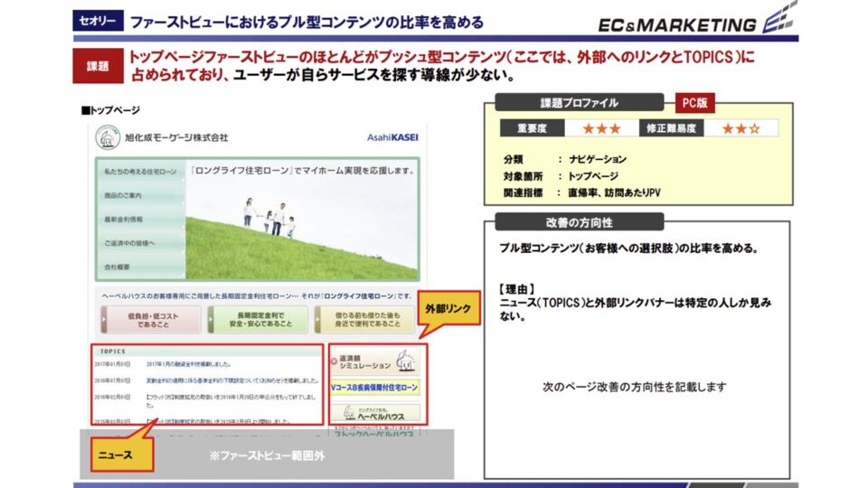Click the Asahi Kasei Mortgage round logo
This screenshot has height=488, width=868.
click(108, 137)
